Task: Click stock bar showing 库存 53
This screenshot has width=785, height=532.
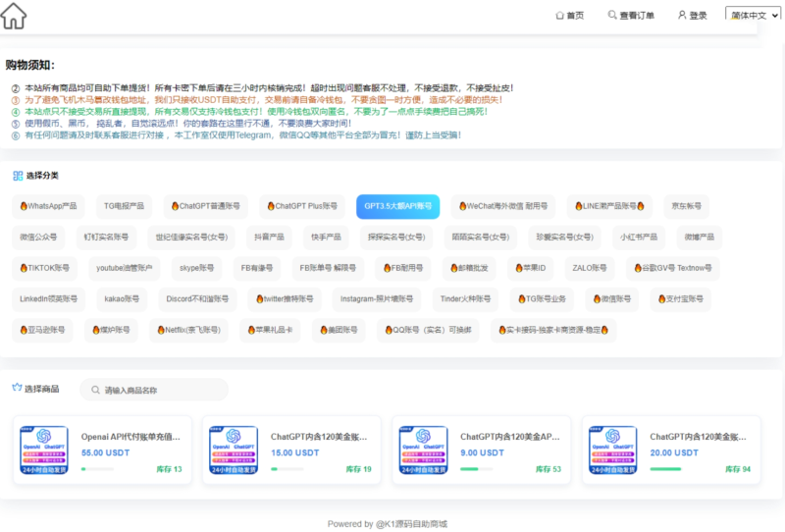Action: tap(476, 469)
